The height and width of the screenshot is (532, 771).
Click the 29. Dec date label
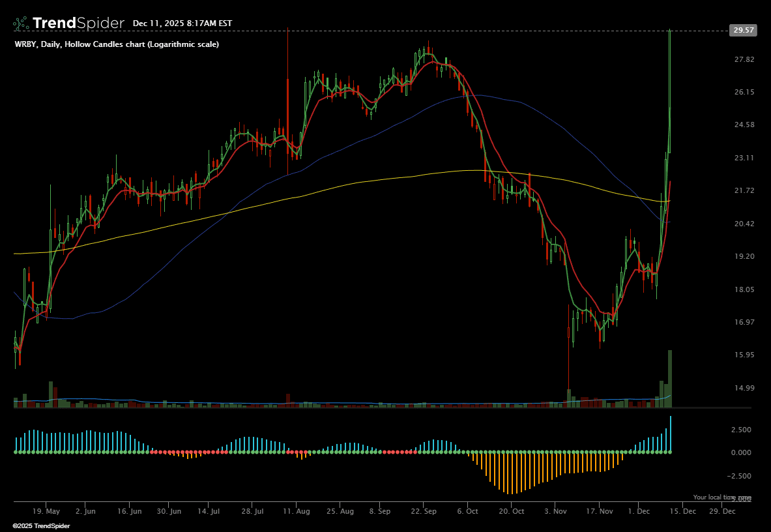(721, 511)
